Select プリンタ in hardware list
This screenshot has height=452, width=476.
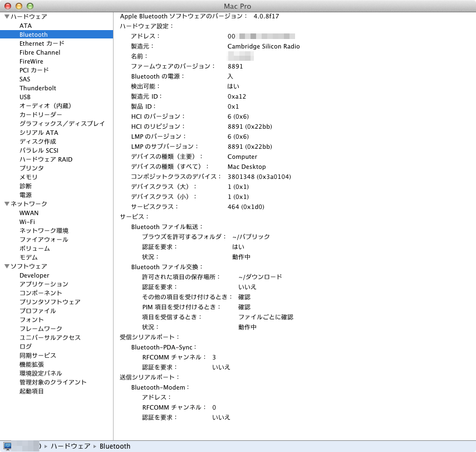(32, 168)
